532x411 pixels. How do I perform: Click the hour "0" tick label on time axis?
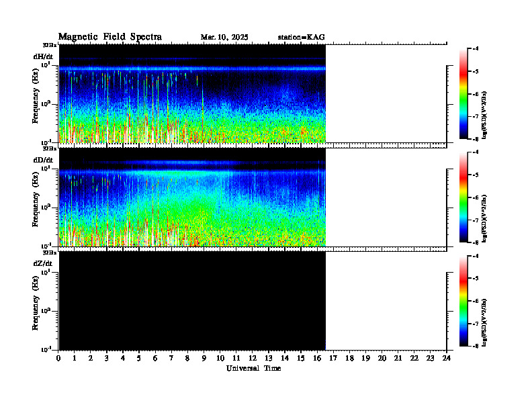point(58,359)
